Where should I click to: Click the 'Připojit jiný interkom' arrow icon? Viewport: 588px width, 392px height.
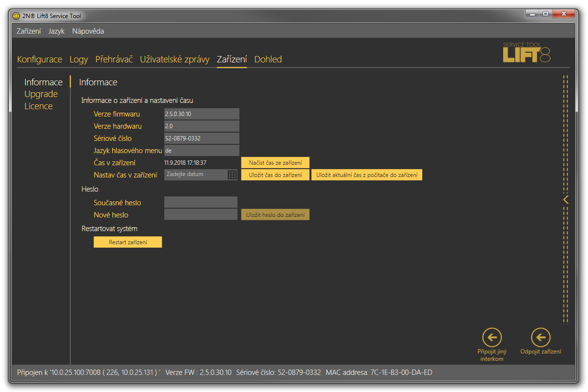tap(491, 337)
